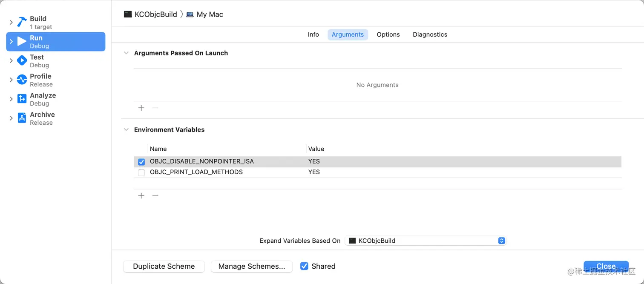
Task: Open Expand Variables Based On dropdown
Action: 425,241
